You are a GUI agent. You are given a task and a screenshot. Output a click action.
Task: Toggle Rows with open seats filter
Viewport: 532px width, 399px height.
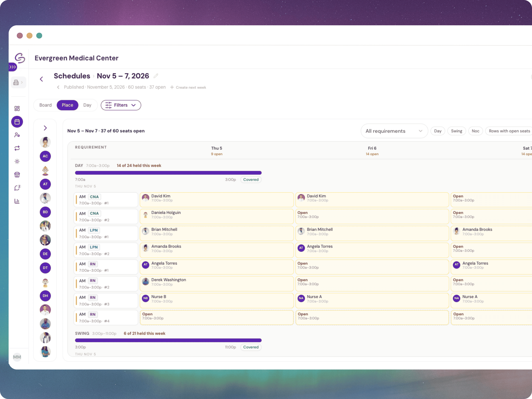(x=509, y=131)
